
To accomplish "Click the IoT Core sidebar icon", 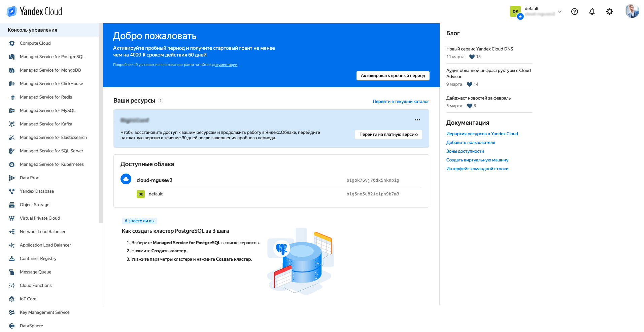I will tap(12, 299).
